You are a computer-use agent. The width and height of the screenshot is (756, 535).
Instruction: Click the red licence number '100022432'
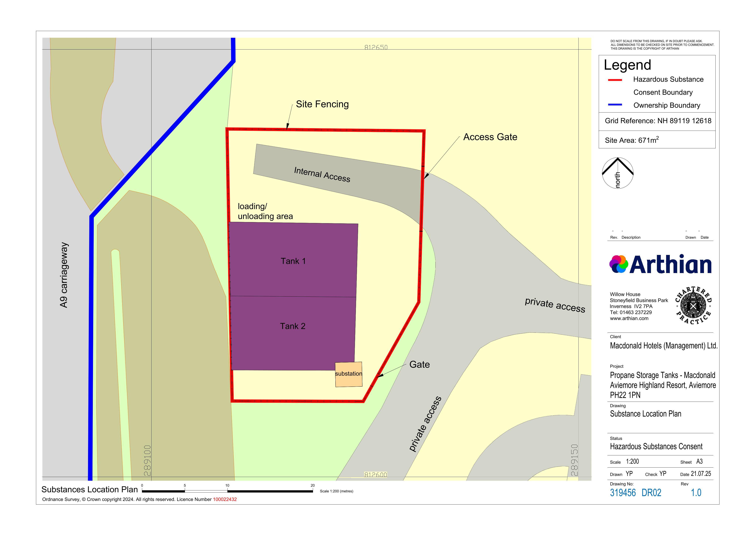pos(225,499)
